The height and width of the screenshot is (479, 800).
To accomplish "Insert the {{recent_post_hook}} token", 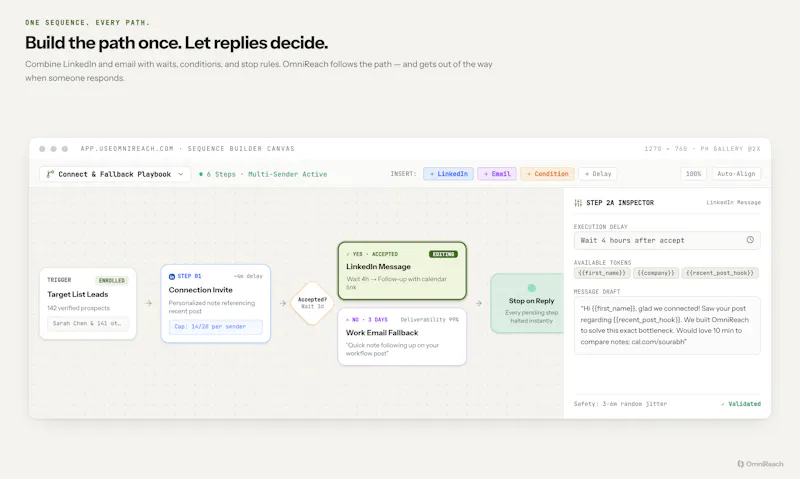I will click(x=720, y=273).
